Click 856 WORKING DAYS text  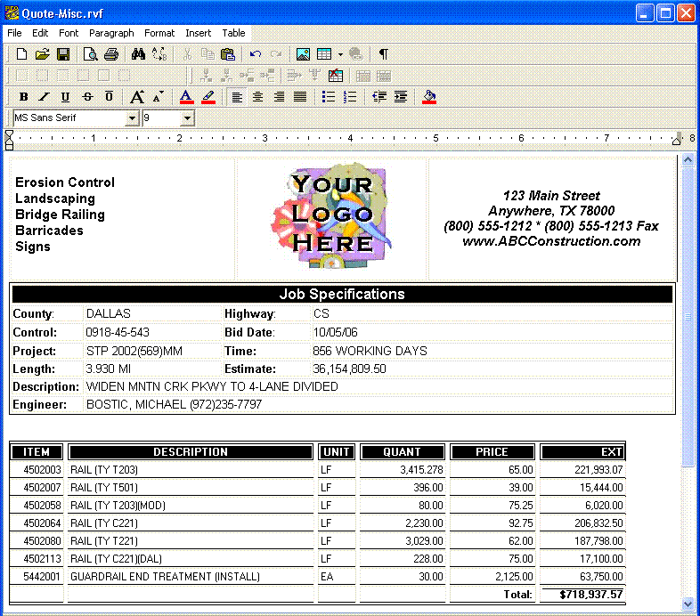370,351
